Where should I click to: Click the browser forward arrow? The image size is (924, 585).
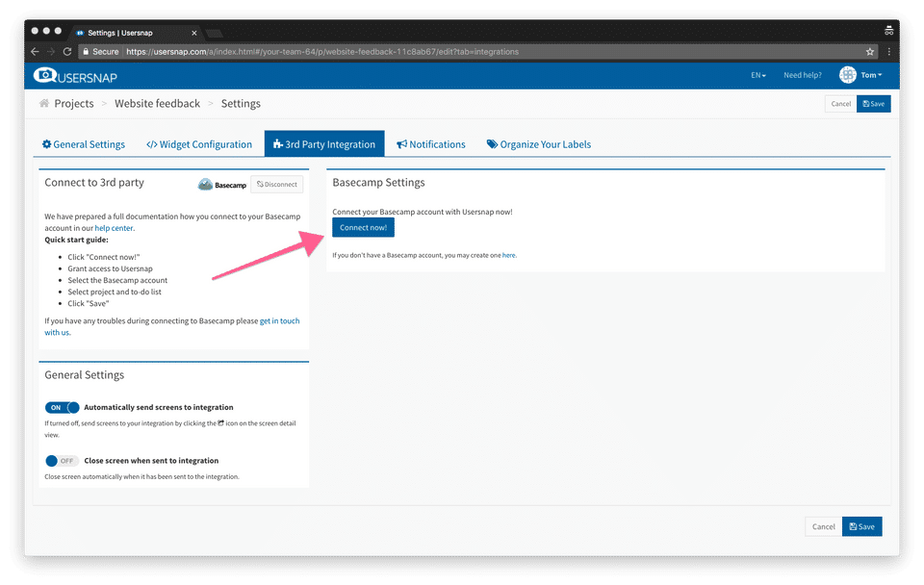[51, 52]
